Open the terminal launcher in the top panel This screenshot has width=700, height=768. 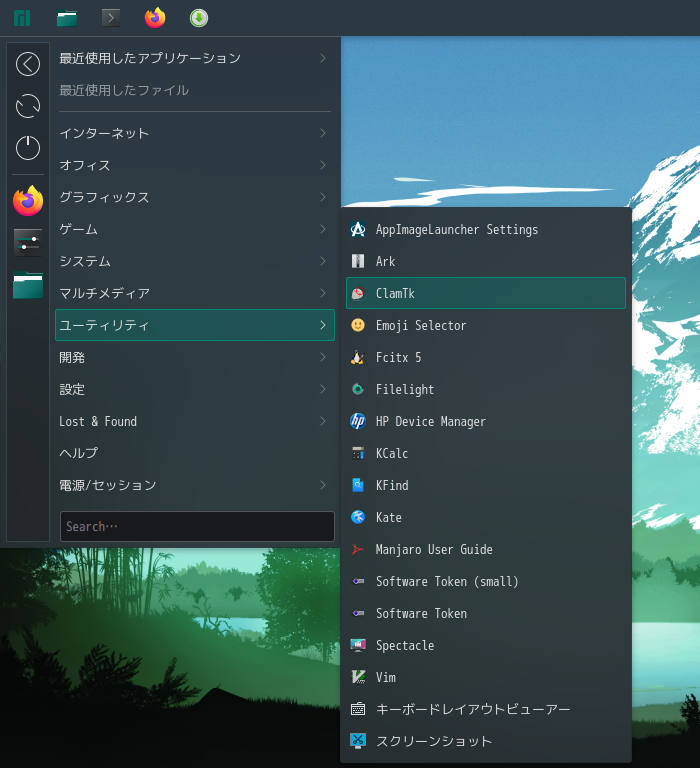coord(111,18)
